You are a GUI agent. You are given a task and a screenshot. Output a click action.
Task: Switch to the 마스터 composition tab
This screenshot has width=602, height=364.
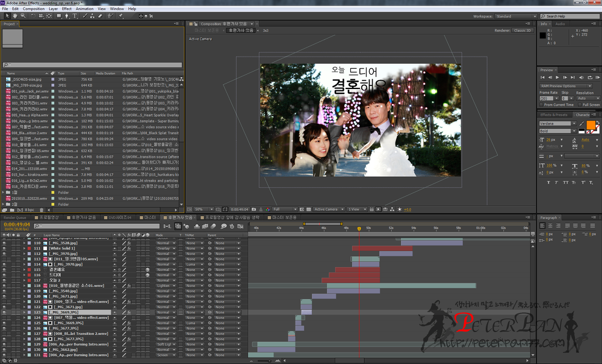(147, 218)
